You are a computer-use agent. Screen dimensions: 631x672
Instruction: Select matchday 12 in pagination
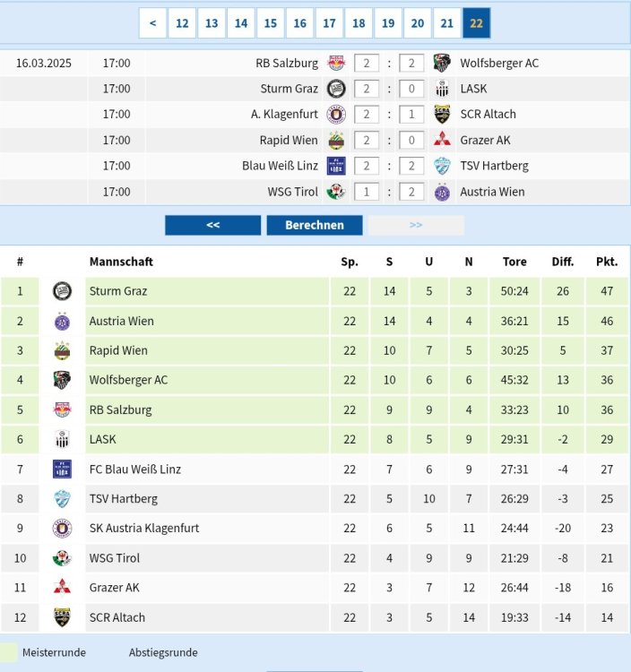(x=182, y=23)
